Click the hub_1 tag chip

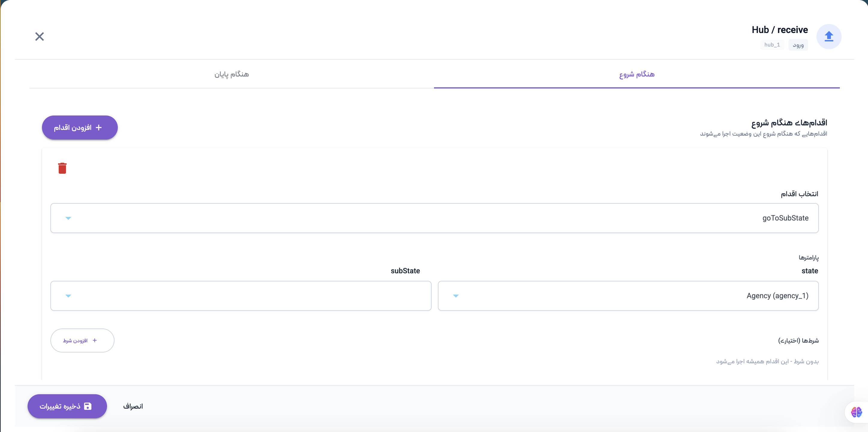[772, 45]
